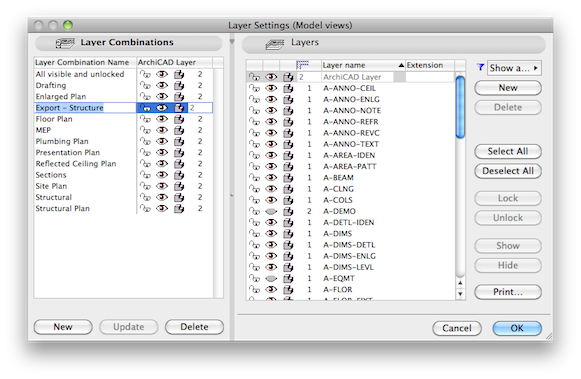Click wireframe icon in MEP combination row
The width and height of the screenshot is (581, 379).
(179, 130)
